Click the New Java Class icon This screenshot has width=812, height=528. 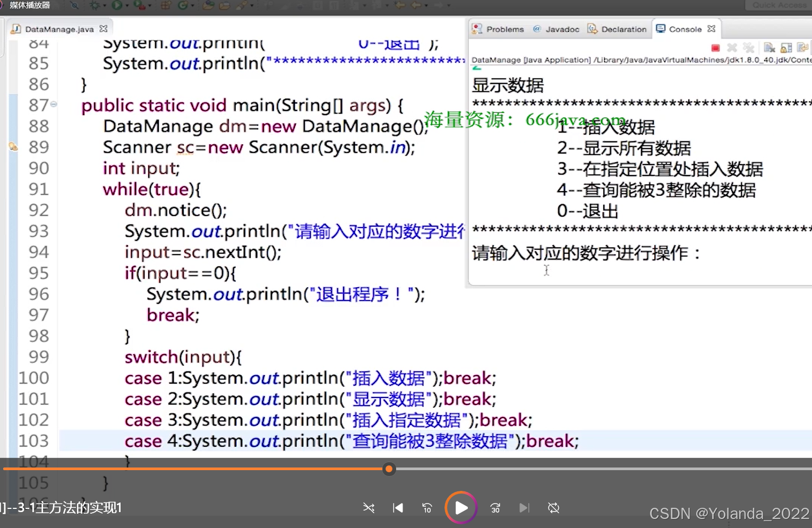point(183,5)
